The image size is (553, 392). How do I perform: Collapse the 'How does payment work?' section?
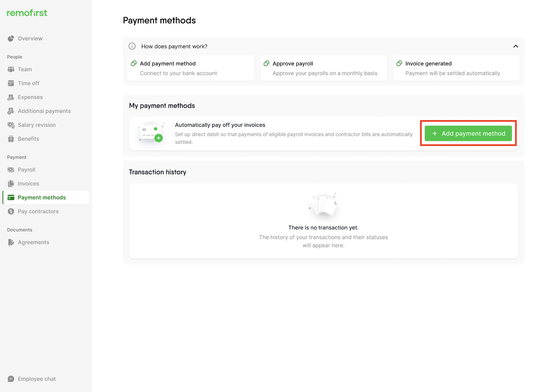pyautogui.click(x=516, y=46)
